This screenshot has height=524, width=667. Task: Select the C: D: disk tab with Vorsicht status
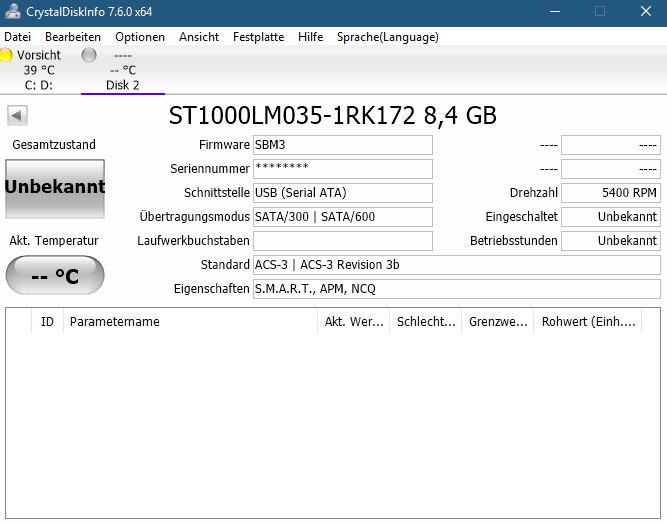(x=38, y=70)
